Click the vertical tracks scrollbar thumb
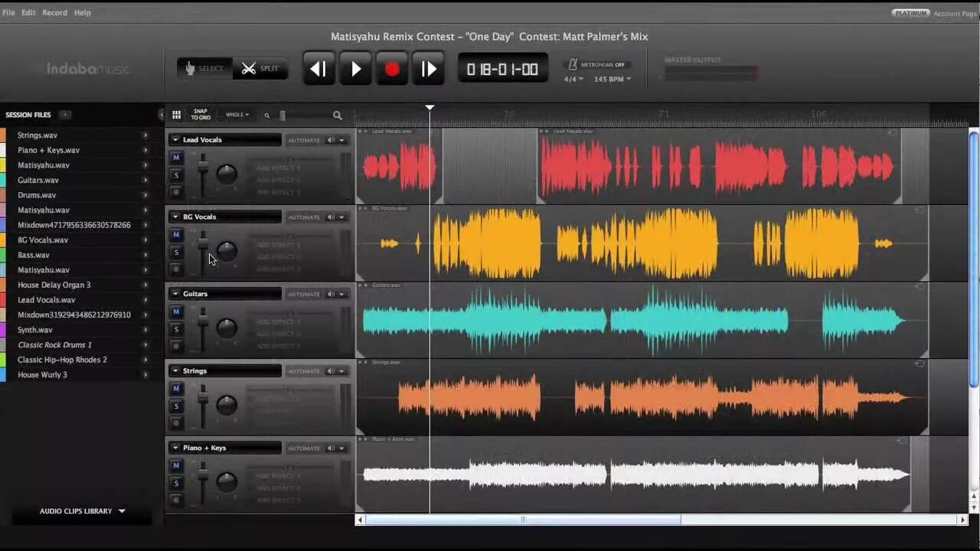Image resolution: width=980 pixels, height=551 pixels. 974,259
